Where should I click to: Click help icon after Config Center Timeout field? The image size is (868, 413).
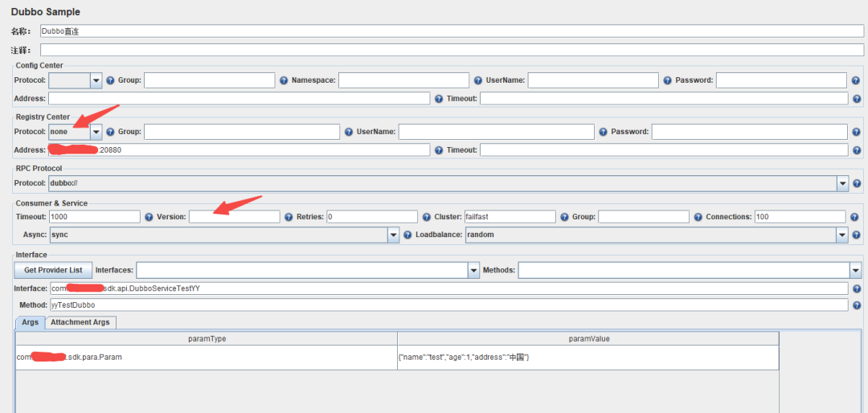(x=857, y=99)
